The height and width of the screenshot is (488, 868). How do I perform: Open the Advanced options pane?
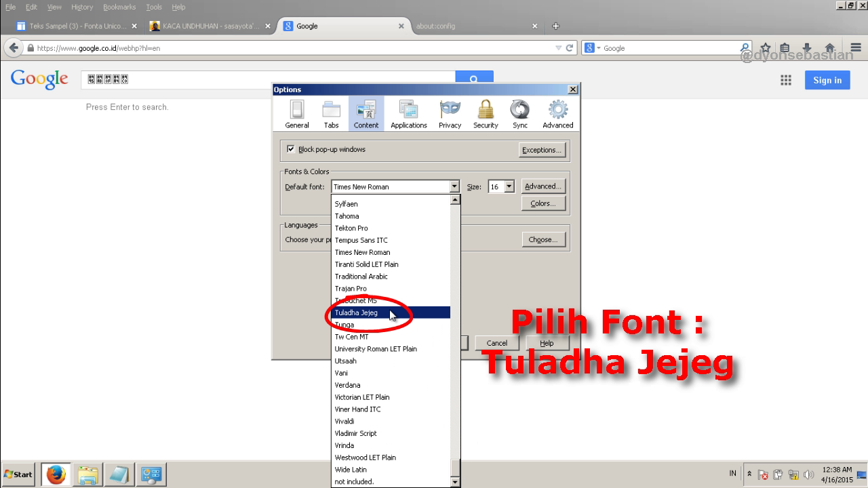557,114
